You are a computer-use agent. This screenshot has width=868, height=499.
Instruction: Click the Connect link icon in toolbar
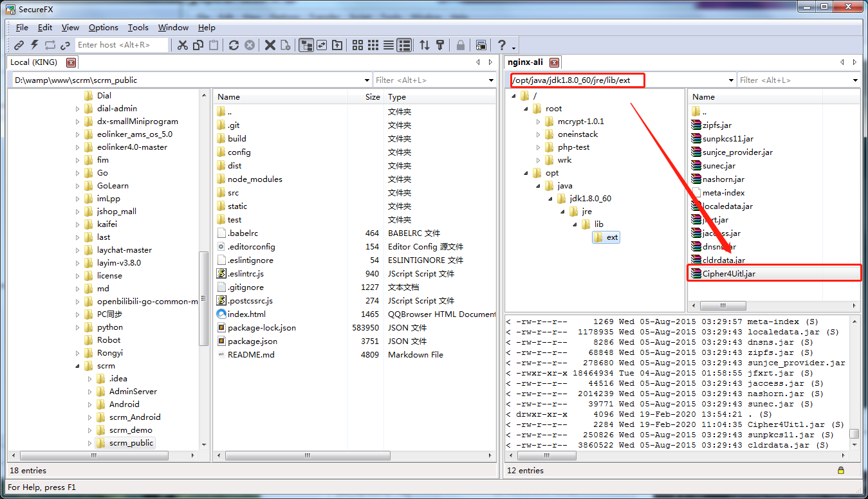pos(19,45)
